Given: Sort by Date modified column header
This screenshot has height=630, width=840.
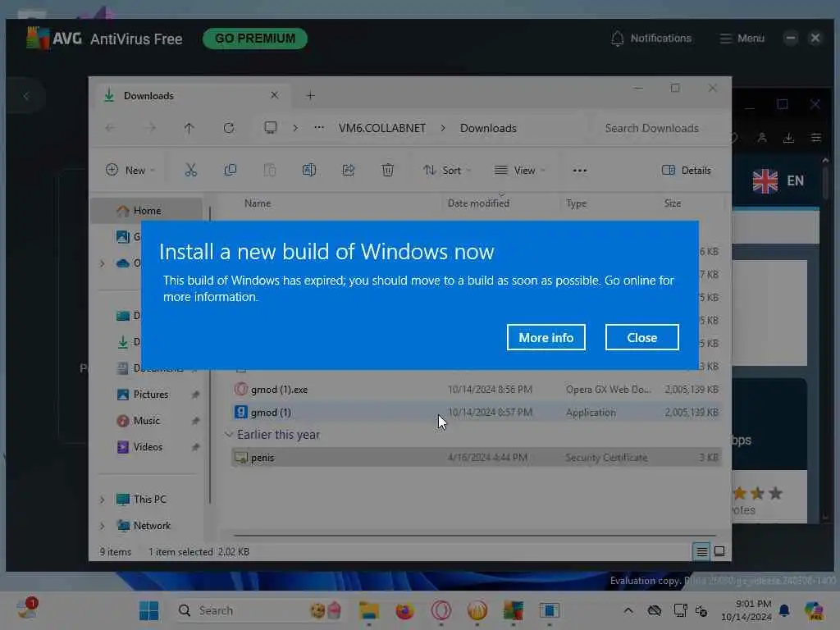Looking at the screenshot, I should click(x=478, y=203).
